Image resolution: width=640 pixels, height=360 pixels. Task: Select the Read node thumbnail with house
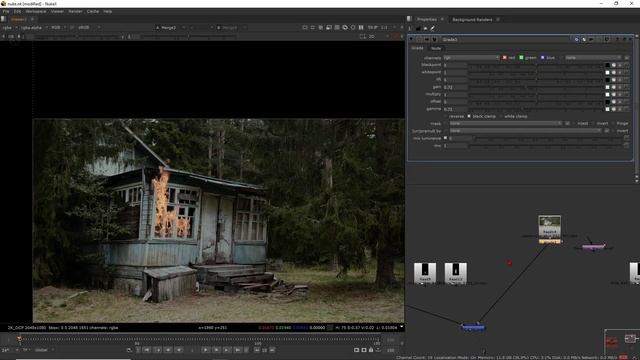click(x=549, y=227)
